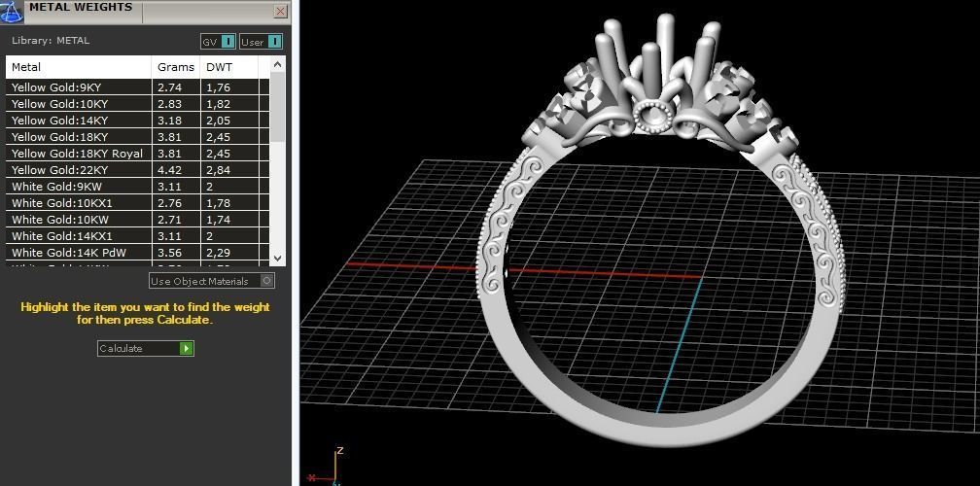Click the ring model in viewport
This screenshot has width=980, height=486.
point(661,231)
